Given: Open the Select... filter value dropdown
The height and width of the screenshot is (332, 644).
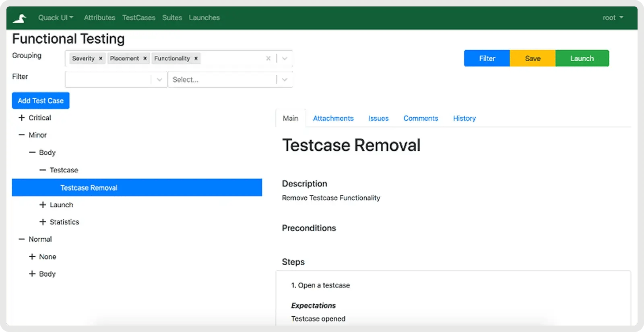Looking at the screenshot, I should click(285, 80).
